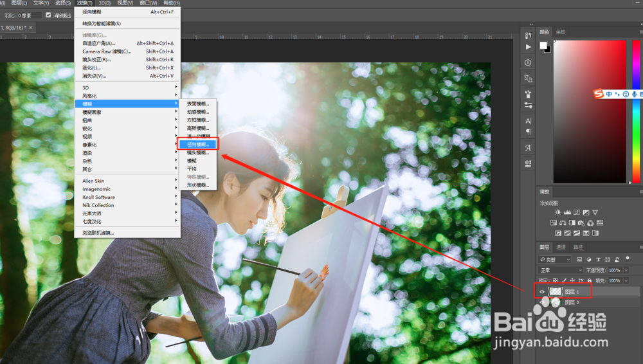Image resolution: width=643 pixels, height=364 pixels.
Task: Toggle the 消除锯齿 anti-alias checkbox
Action: coord(48,15)
